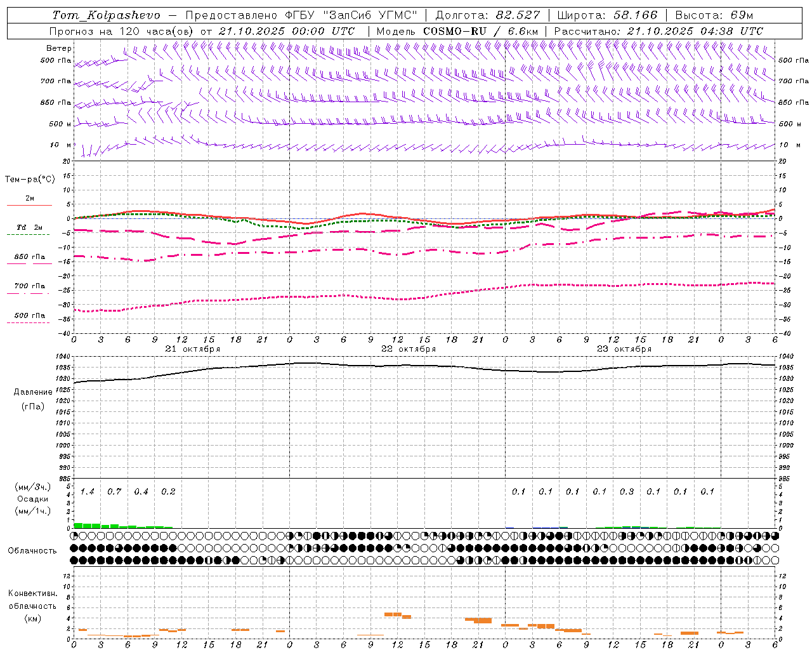Select the "ЗапСиб УГМС" provider text
The height and width of the screenshot is (650, 812).
(370, 15)
